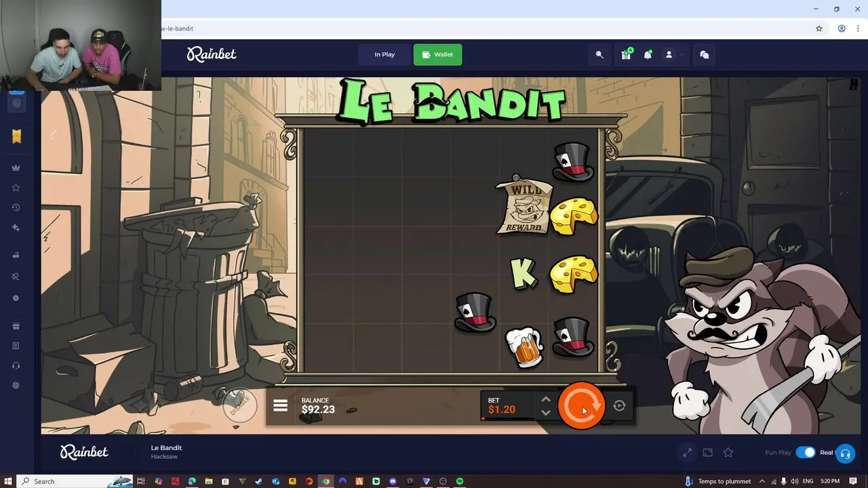Click the ENG language indicator
Viewport: 868px width, 488px height.
(808, 481)
